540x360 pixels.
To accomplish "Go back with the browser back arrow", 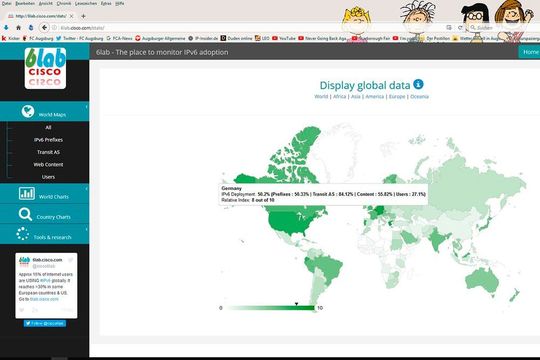I will click(x=44, y=28).
